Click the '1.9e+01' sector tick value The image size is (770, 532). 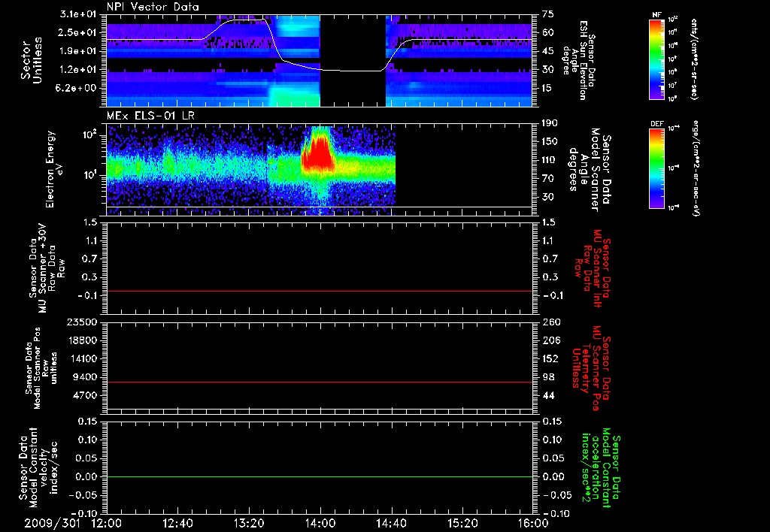pyautogui.click(x=77, y=51)
